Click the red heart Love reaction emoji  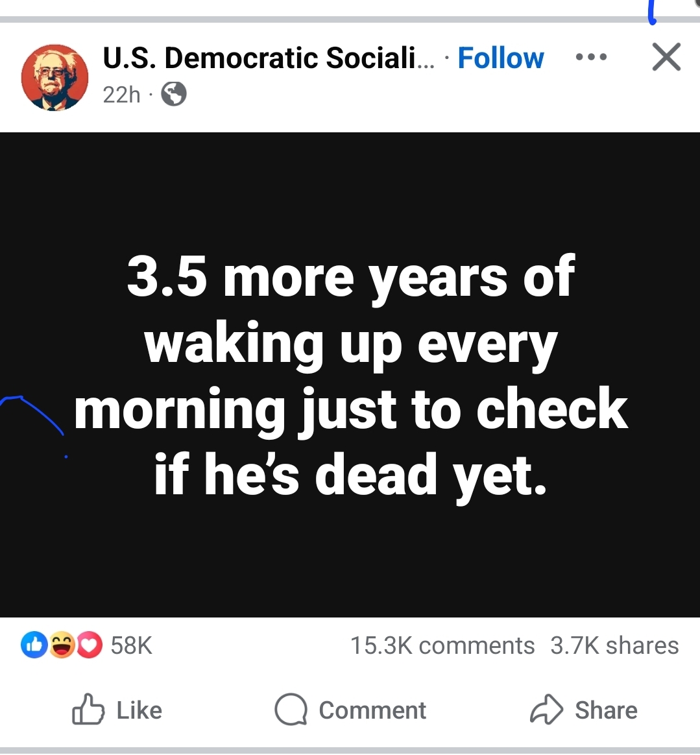point(90,645)
